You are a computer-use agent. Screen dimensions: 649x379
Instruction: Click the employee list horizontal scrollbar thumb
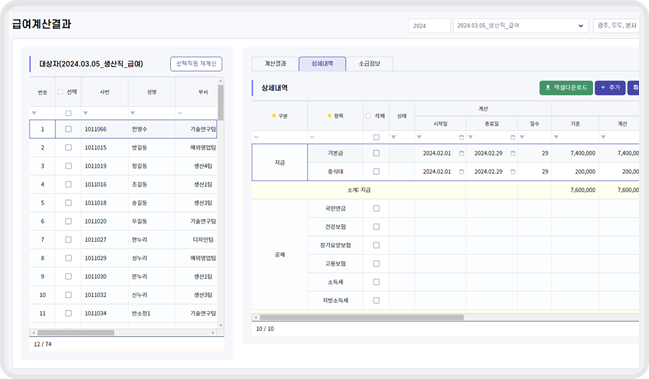76,332
